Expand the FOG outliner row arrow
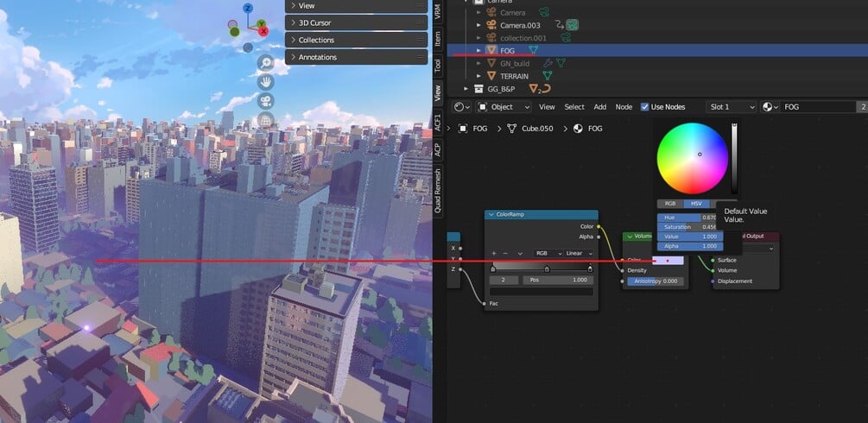The image size is (868, 423). pyautogui.click(x=478, y=50)
